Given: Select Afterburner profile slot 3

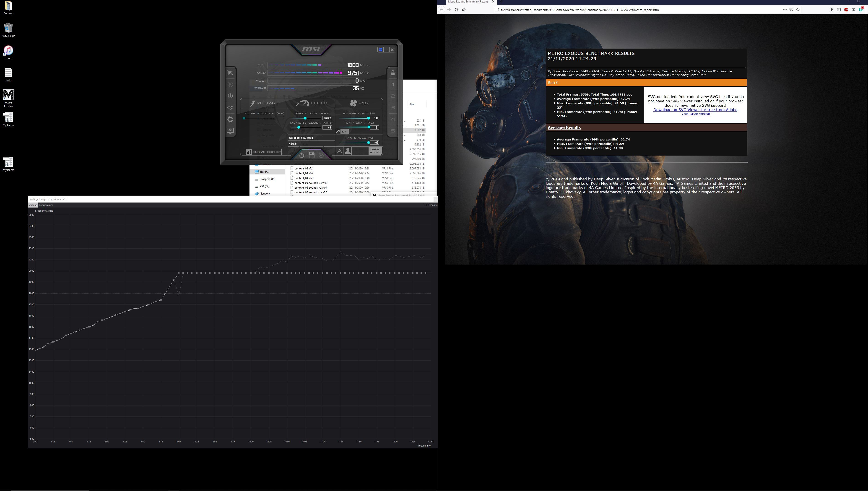Looking at the screenshot, I should pos(393,108).
